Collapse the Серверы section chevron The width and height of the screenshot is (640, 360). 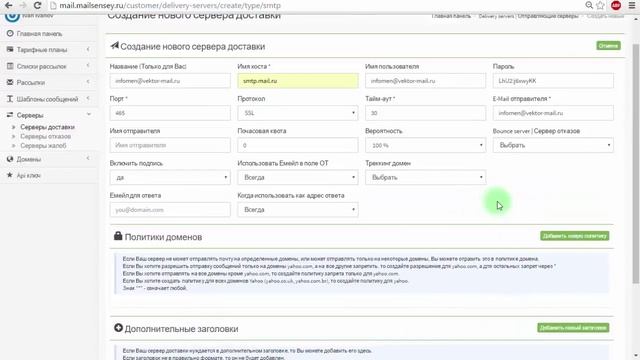[89, 115]
